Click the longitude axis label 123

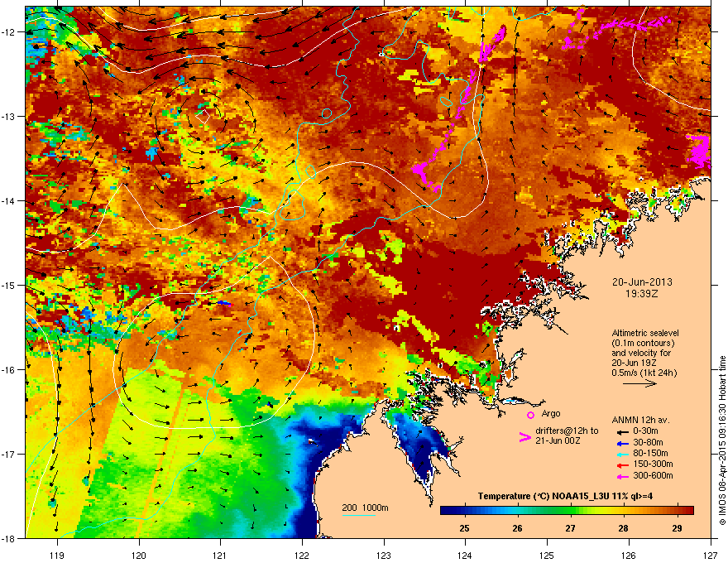click(x=384, y=555)
